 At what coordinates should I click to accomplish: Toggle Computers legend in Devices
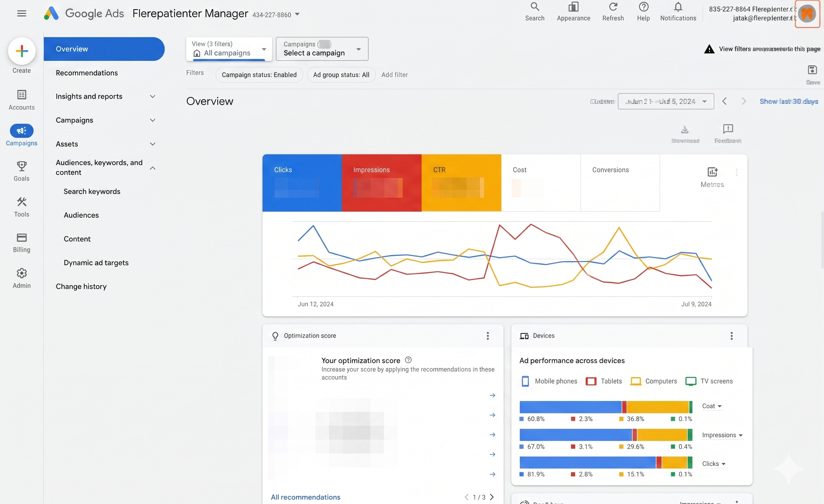pos(653,381)
